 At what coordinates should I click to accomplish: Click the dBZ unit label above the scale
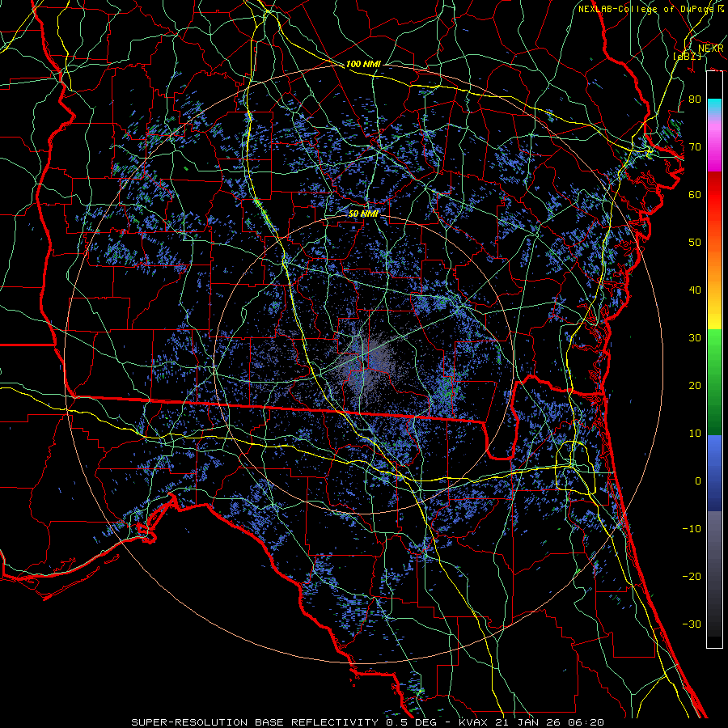pos(687,56)
